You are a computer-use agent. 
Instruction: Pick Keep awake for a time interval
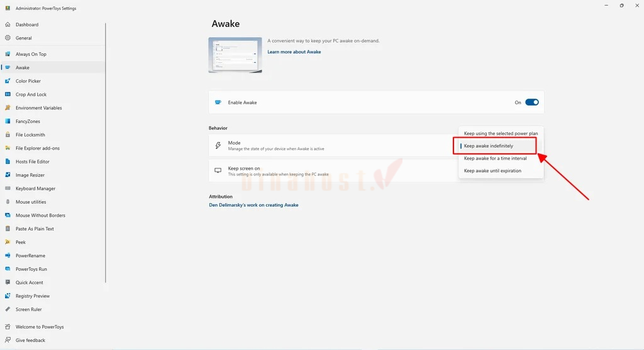[501, 158]
